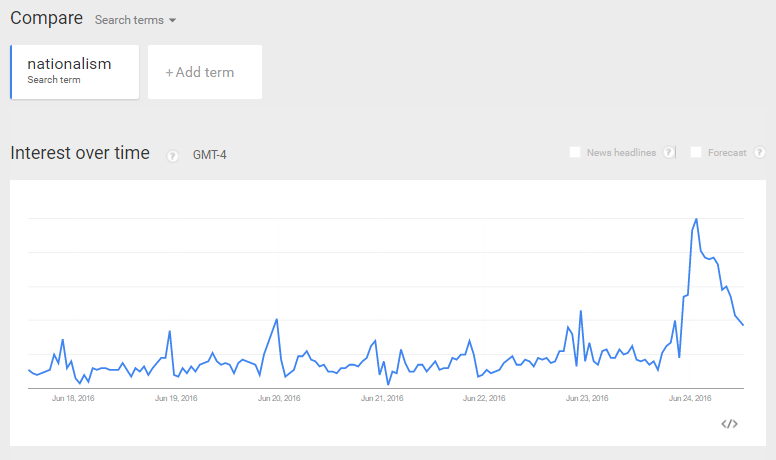Click the Search terms dropdown arrow
776x460 pixels.
pos(172,20)
